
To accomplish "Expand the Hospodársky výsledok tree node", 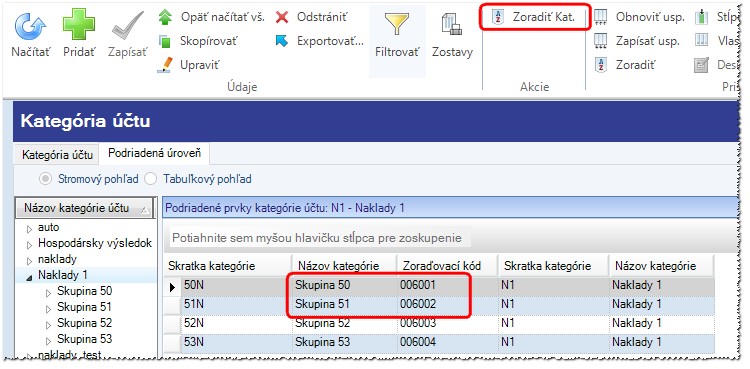I will coord(30,245).
